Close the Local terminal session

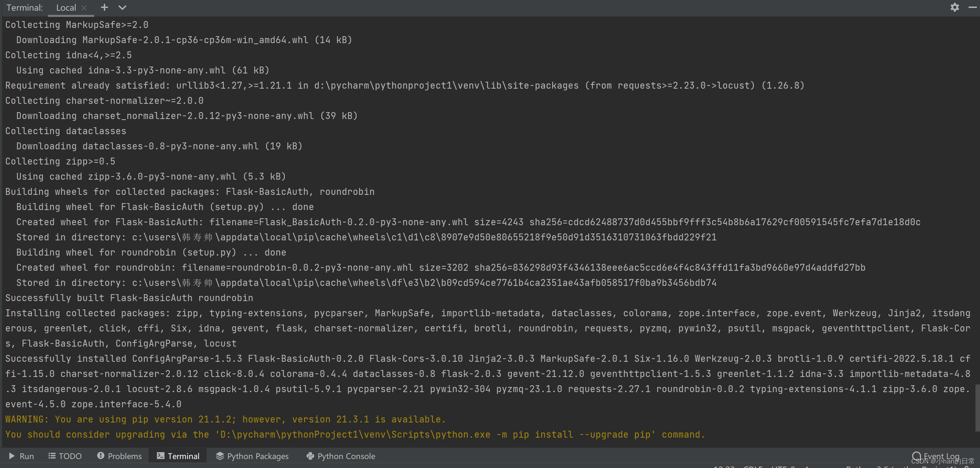coord(84,7)
